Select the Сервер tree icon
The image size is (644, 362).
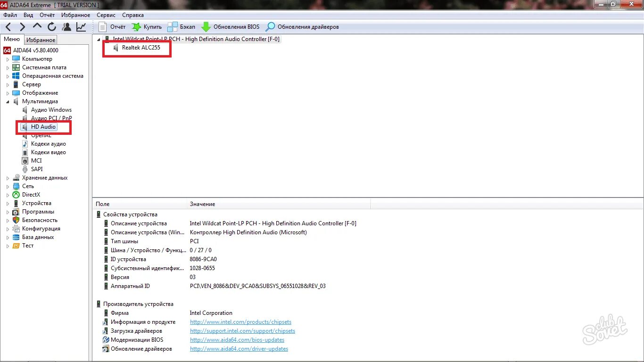coord(16,84)
